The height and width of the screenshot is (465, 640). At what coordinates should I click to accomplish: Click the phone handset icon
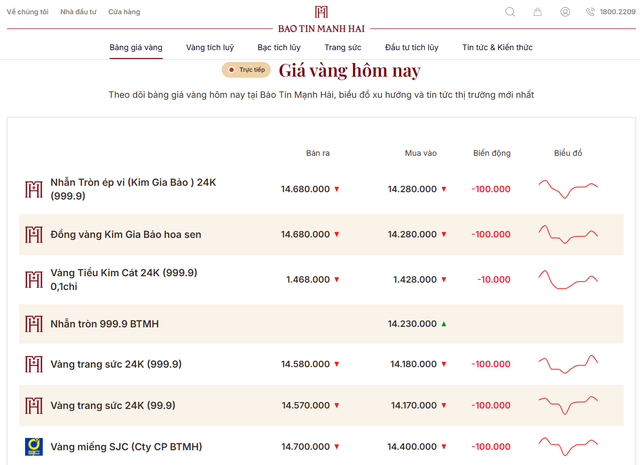tap(590, 12)
